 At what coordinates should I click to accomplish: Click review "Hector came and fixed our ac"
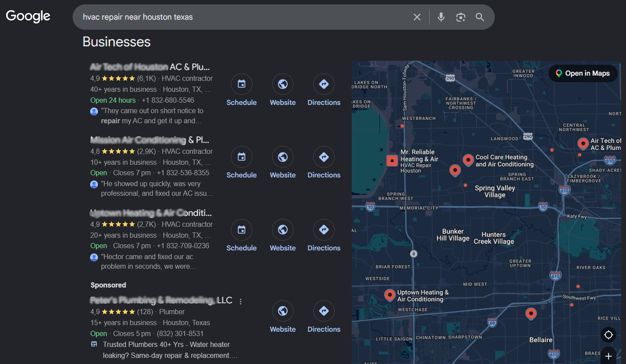pos(149,261)
